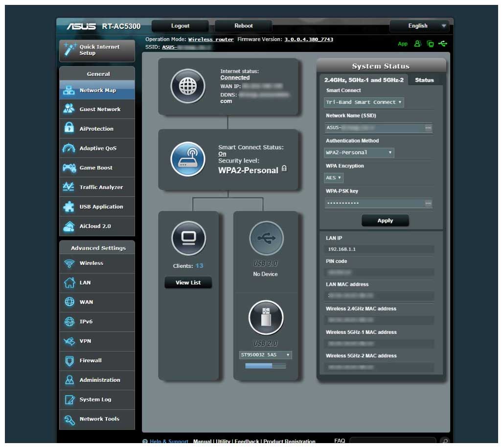Click the Feedback link in footer
Screen dimensions: 503x448
(247, 442)
